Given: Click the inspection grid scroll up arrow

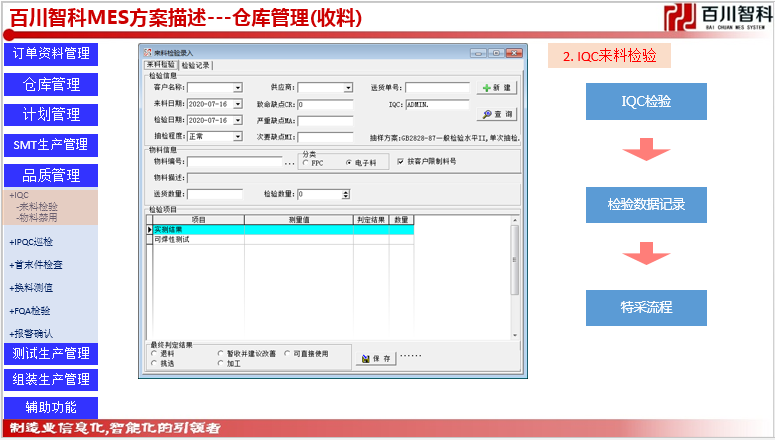Looking at the screenshot, I should tap(515, 220).
